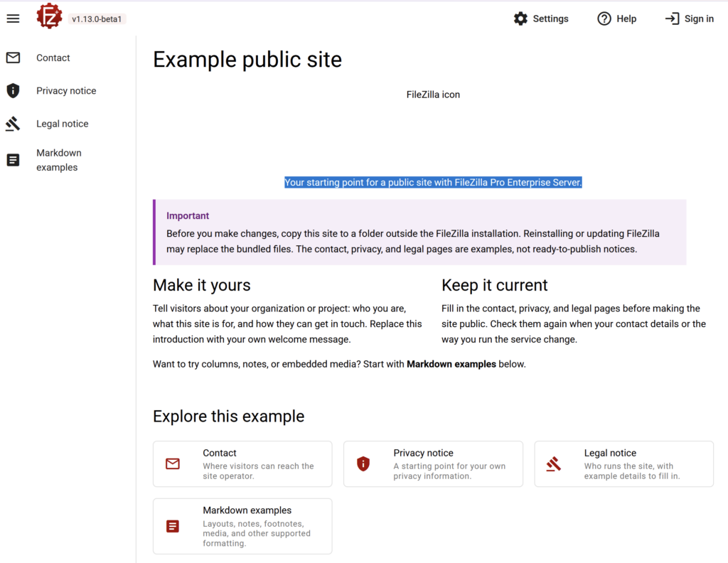
Task: Click the Sign in arrow icon
Action: (672, 18)
